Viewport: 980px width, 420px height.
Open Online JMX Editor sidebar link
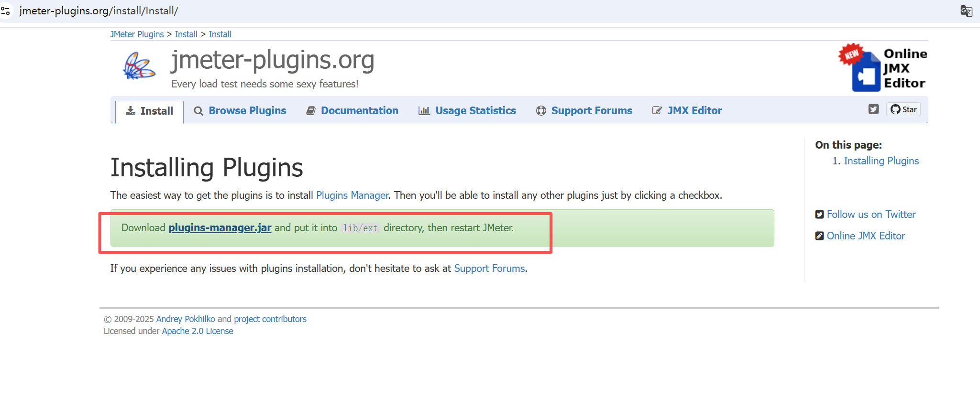(866, 236)
